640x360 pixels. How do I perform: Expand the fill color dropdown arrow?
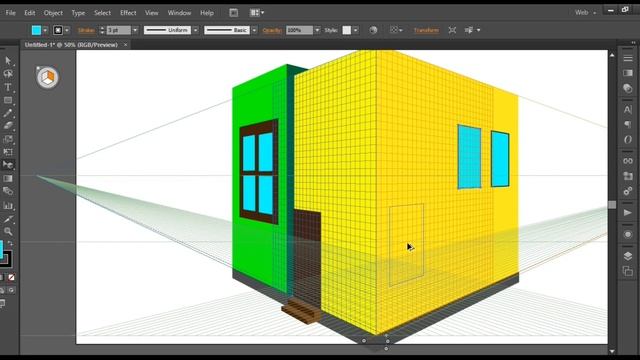45,30
